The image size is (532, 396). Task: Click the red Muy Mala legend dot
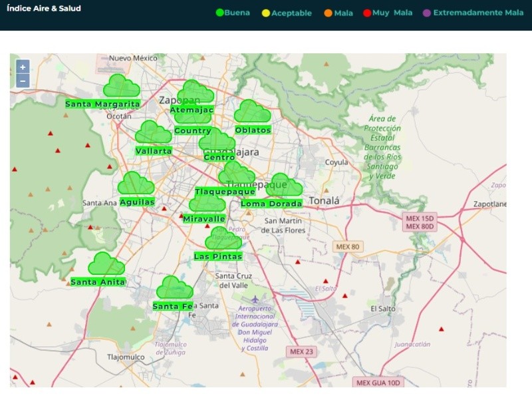pyautogui.click(x=367, y=13)
